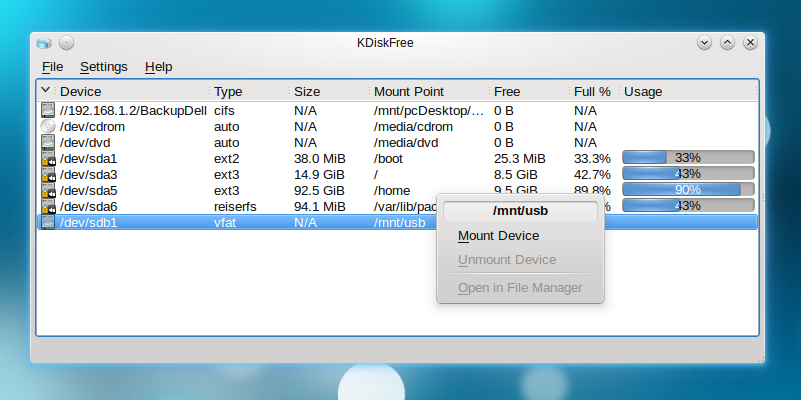
Task: Open the Settings menu
Action: tap(103, 67)
